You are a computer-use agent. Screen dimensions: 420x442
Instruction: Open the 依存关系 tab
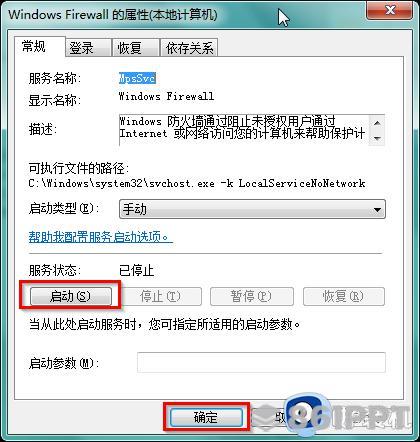click(189, 48)
